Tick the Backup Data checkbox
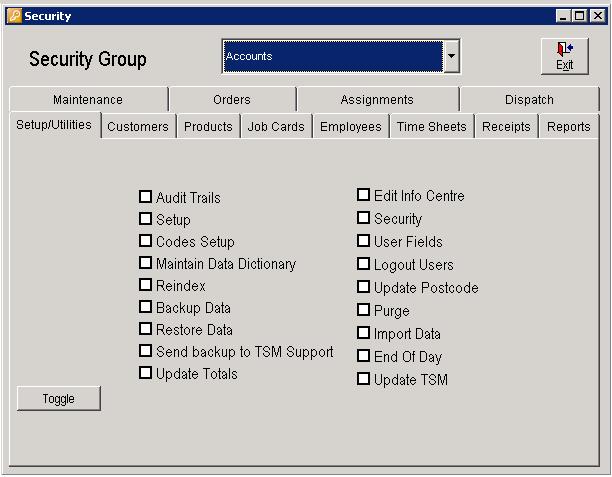Image resolution: width=612 pixels, height=477 pixels. tap(146, 307)
